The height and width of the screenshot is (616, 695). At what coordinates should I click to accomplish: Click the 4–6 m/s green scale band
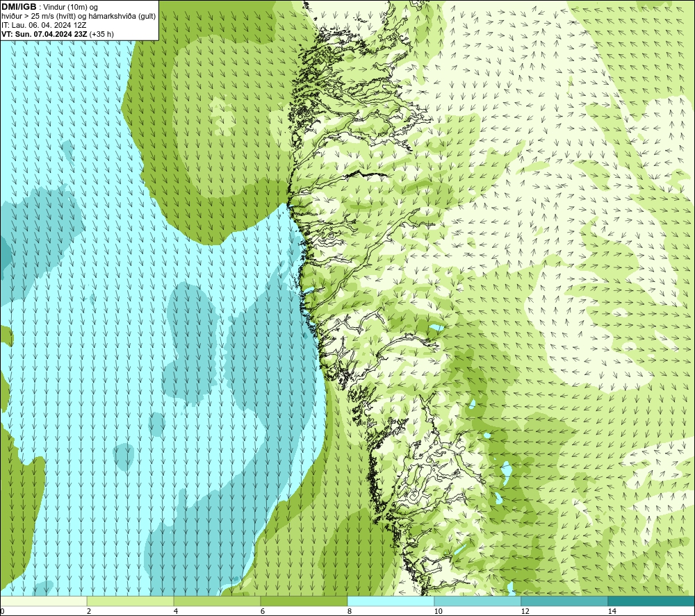pos(217,601)
